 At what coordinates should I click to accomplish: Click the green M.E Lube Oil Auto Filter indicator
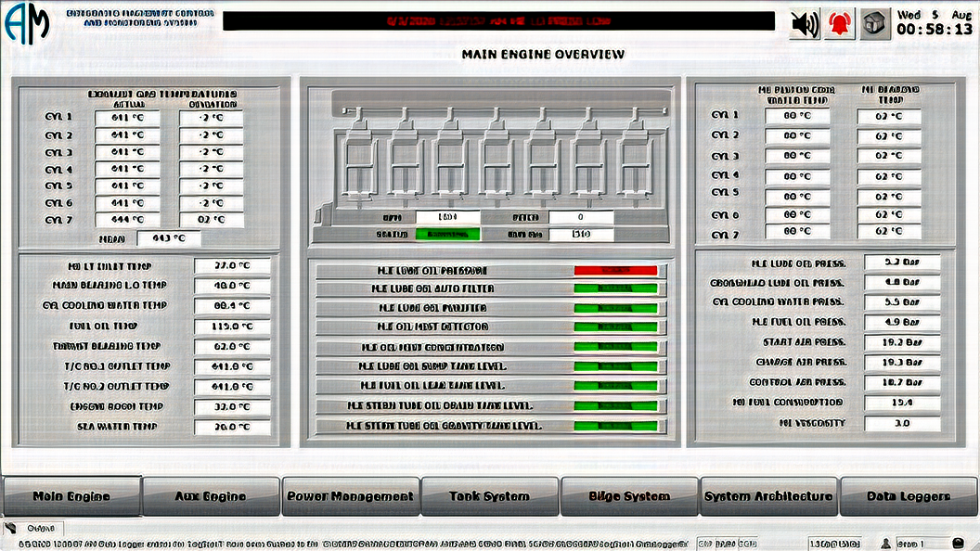pyautogui.click(x=615, y=288)
